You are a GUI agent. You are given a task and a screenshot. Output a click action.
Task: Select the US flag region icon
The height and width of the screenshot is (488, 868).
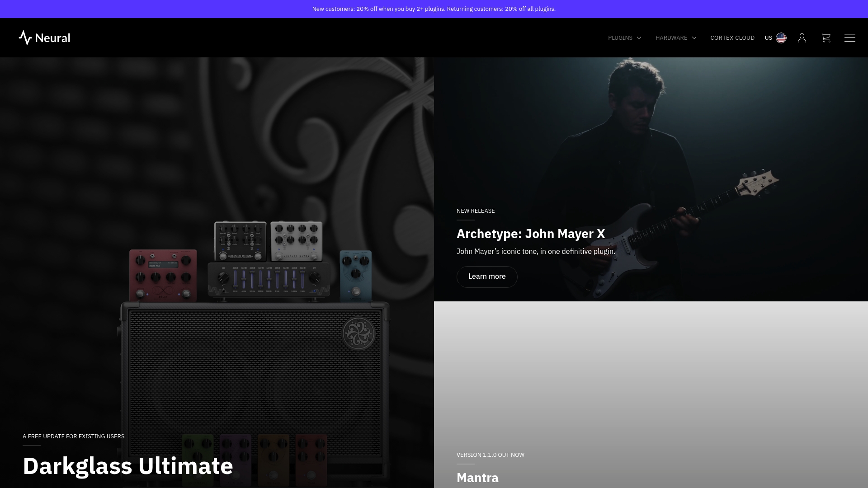pyautogui.click(x=781, y=38)
